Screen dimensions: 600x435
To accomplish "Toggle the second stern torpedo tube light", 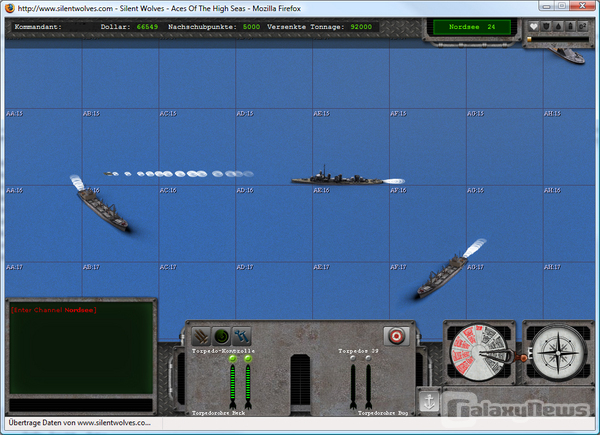I will [x=248, y=359].
